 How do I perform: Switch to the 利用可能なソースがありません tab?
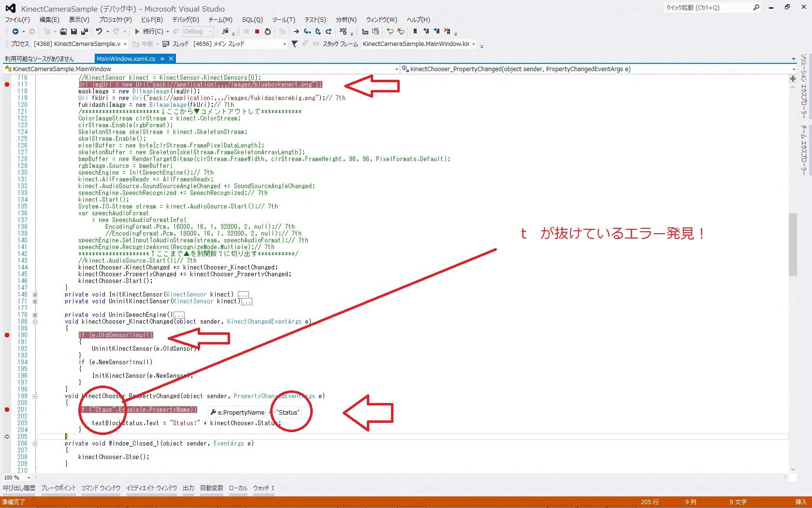tap(39, 59)
